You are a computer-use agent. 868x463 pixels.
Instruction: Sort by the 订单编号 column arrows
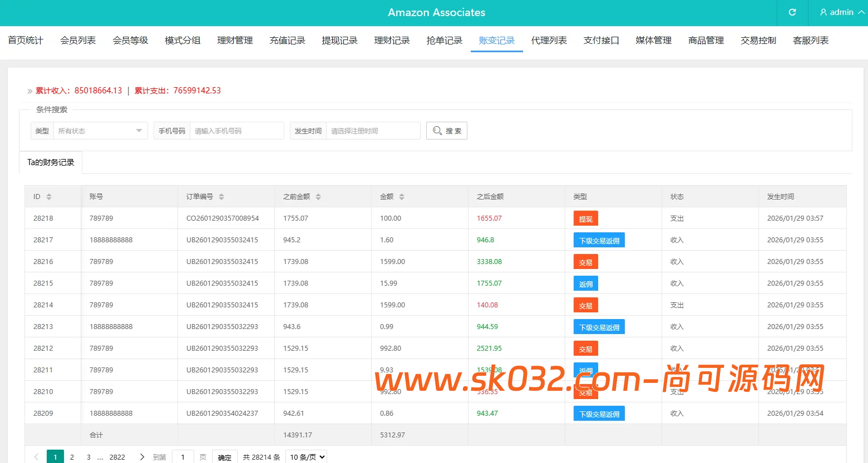(x=221, y=196)
